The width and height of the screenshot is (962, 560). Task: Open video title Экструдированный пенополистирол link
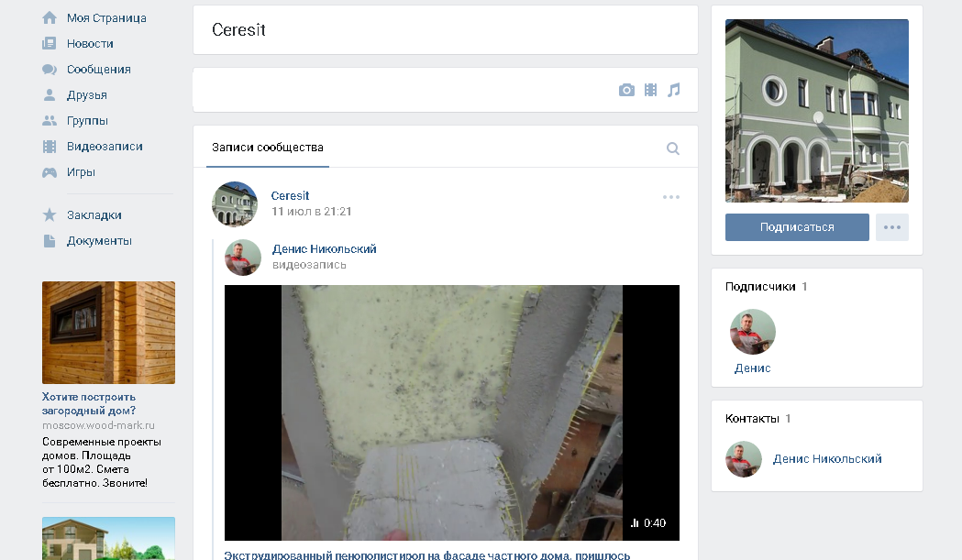pyautogui.click(x=427, y=555)
